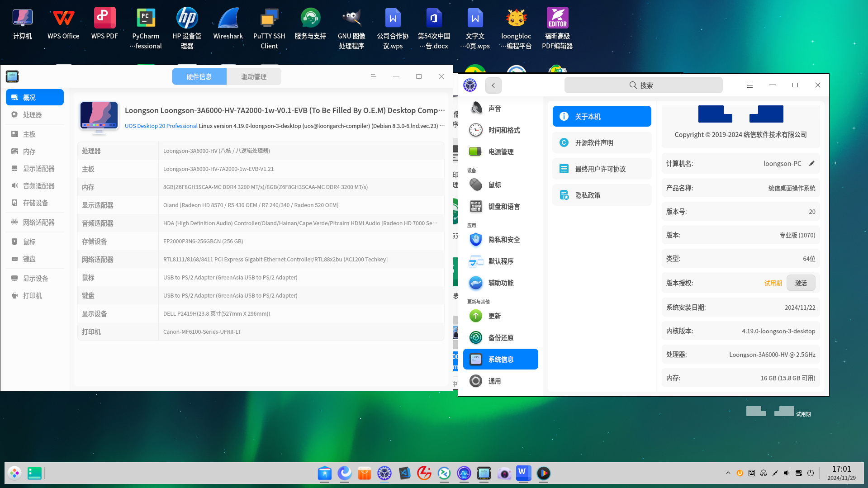Open 电源管理 settings
The width and height of the screenshot is (868, 488).
[x=501, y=152]
